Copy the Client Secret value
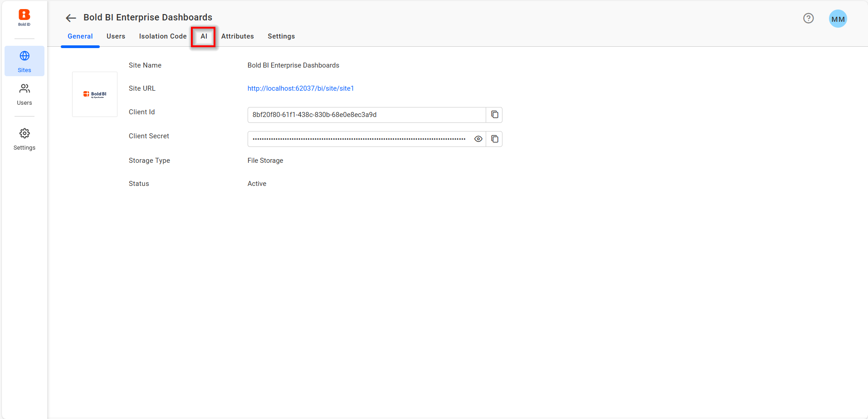 [494, 139]
